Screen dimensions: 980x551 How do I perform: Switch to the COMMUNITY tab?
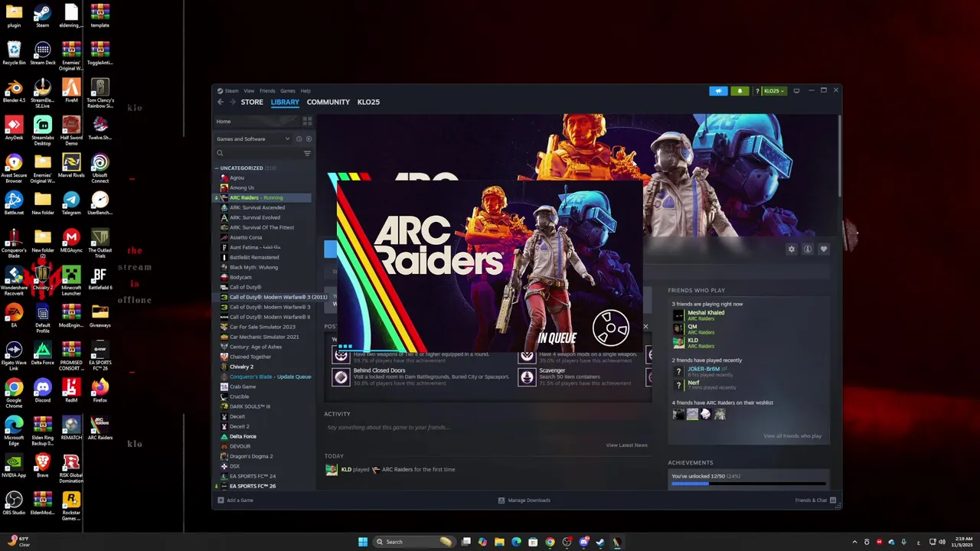pos(328,102)
